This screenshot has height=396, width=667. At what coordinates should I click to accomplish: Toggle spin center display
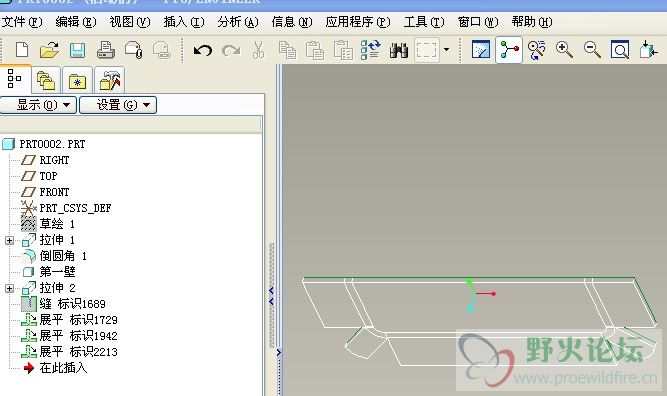(509, 50)
